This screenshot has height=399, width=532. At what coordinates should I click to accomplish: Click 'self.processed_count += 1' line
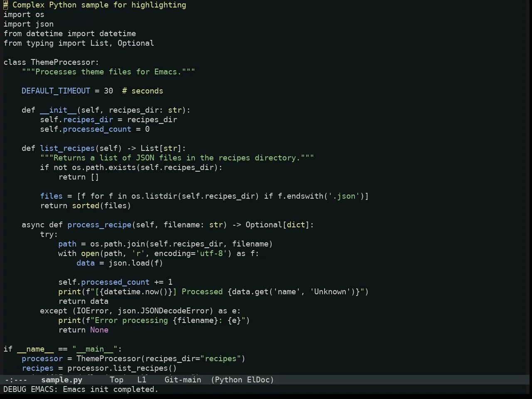[115, 282]
